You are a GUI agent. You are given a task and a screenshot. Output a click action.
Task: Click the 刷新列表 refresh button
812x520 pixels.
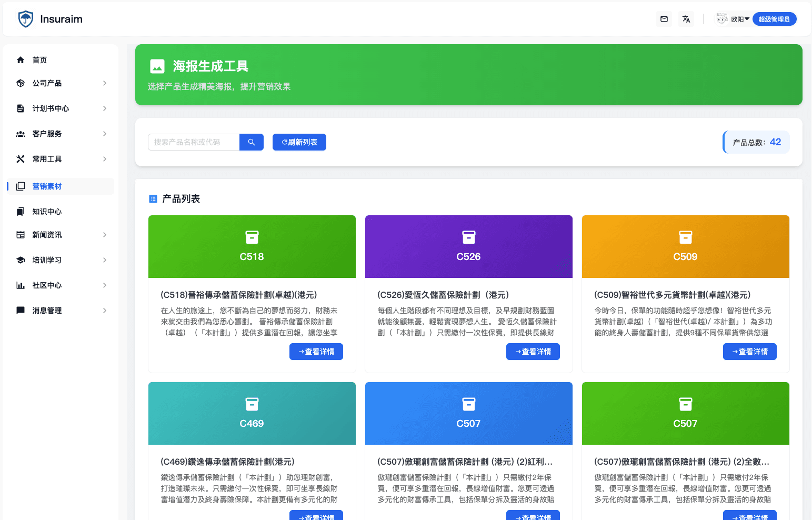(x=299, y=142)
